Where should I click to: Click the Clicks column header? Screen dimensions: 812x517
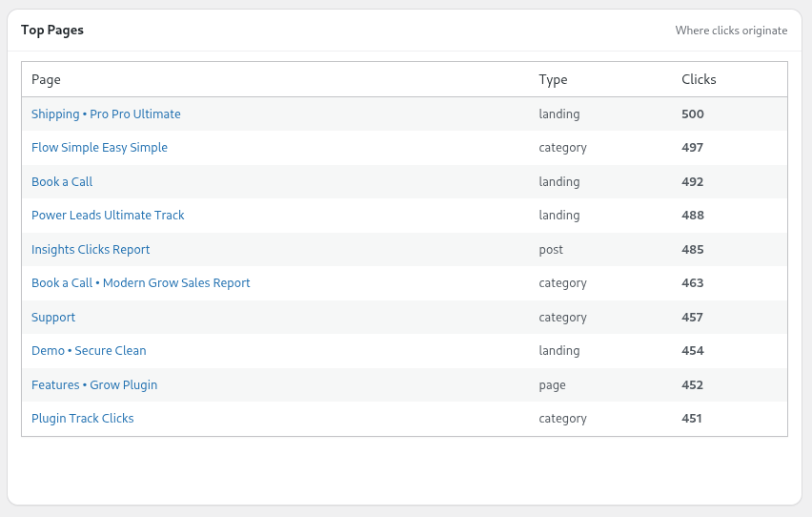coord(699,80)
